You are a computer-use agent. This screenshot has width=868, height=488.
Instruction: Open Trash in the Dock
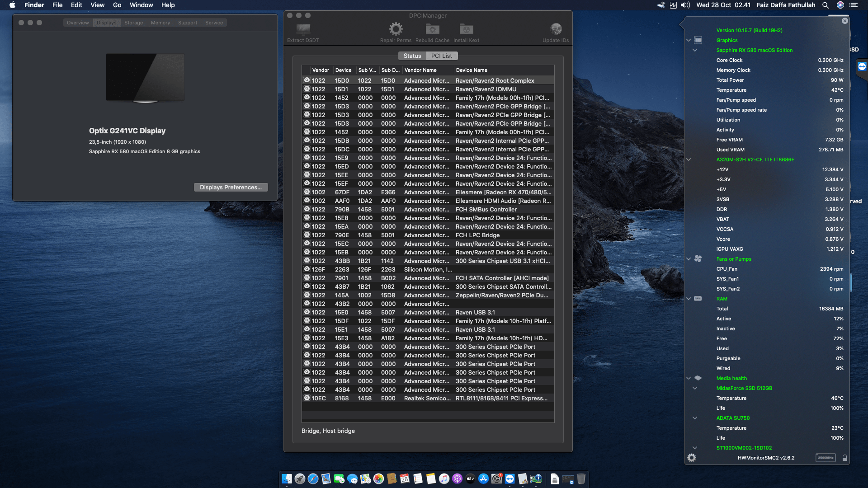(581, 479)
